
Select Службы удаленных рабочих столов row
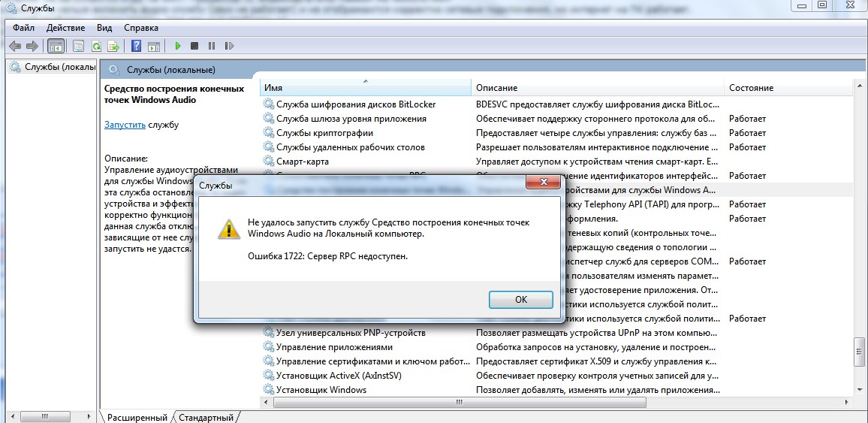[556, 147]
